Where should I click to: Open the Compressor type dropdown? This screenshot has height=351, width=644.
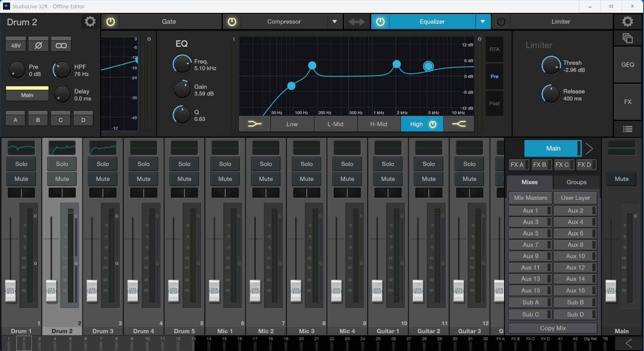point(334,22)
